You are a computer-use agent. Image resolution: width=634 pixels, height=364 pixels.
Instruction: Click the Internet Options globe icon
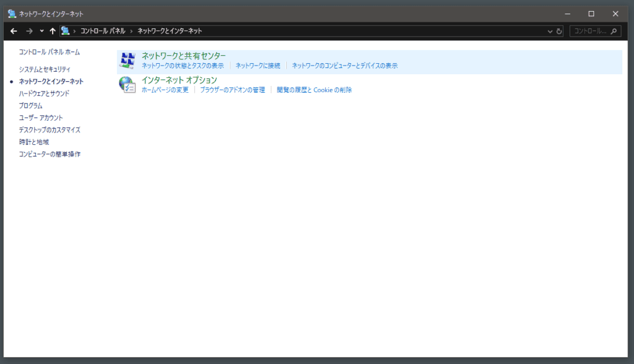128,85
